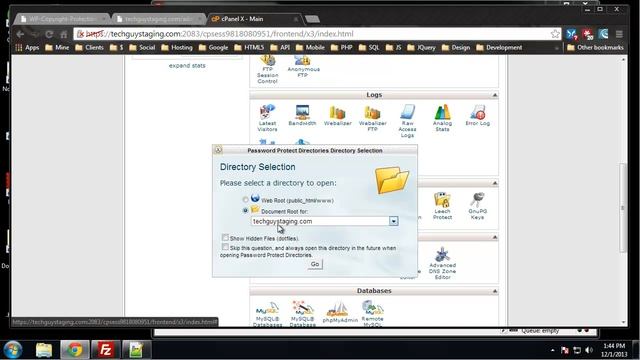Screen dimensions: 640x360
Task: Open the Chrome menu hamburger icon
Action: pos(619,34)
